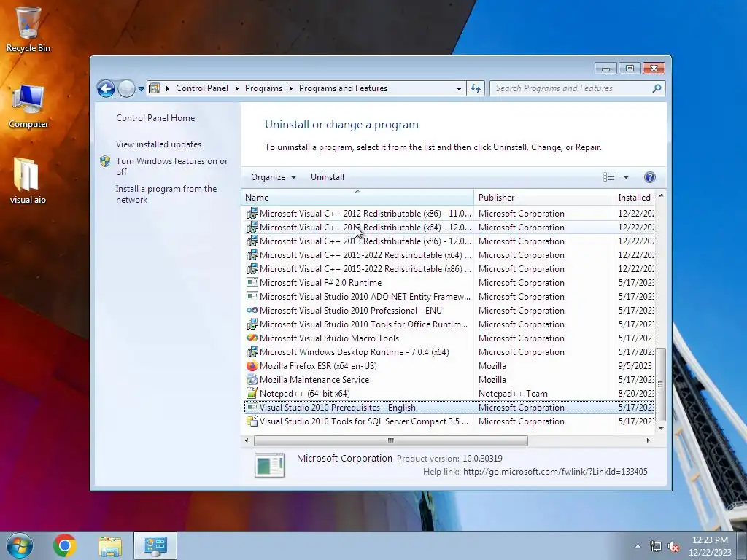
Task: Open Install a program from the network
Action: pos(166,194)
